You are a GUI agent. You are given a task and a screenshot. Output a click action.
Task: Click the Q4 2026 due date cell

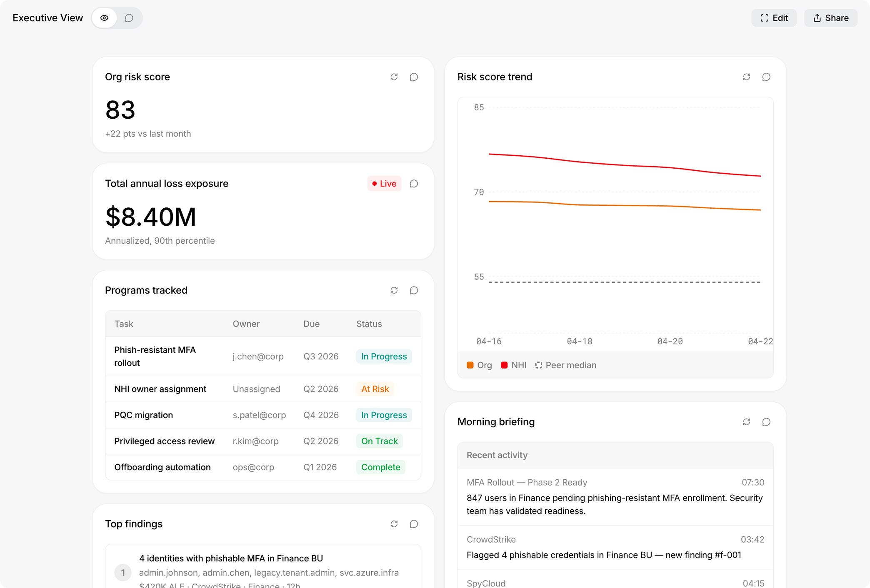[x=321, y=415]
